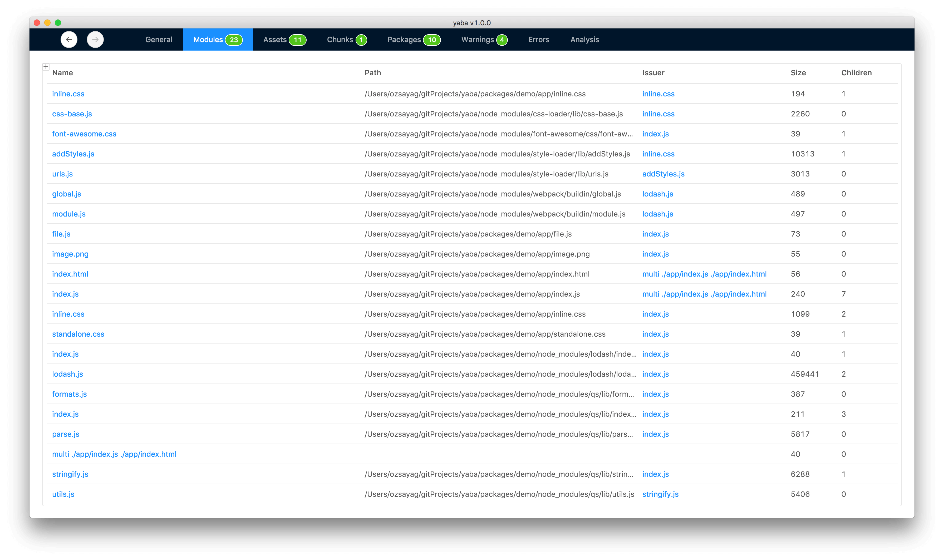Select the size value 10313
Screen dimensions: 944x560
pyautogui.click(x=803, y=154)
